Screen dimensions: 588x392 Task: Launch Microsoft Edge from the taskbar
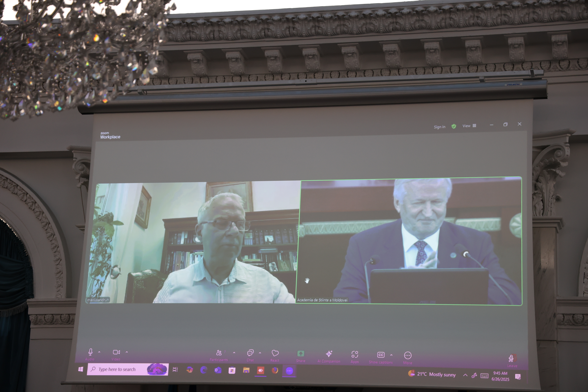point(204,370)
